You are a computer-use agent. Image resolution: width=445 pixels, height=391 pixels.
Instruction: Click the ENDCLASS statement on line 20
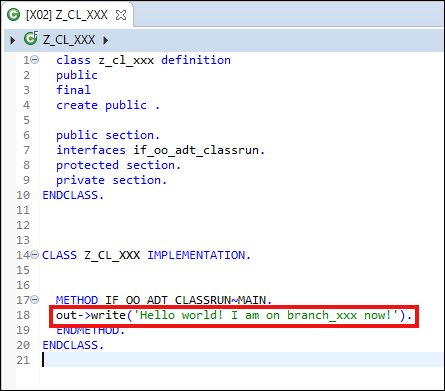click(x=73, y=345)
